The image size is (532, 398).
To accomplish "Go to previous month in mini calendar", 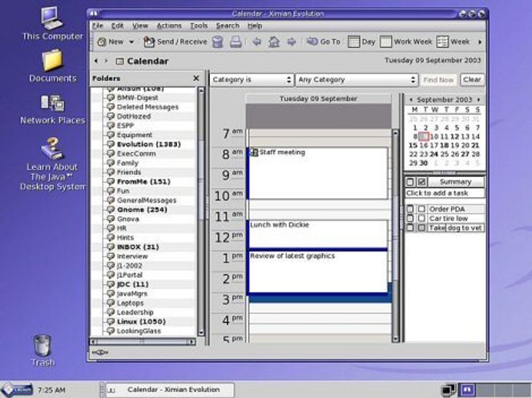I will coord(411,99).
